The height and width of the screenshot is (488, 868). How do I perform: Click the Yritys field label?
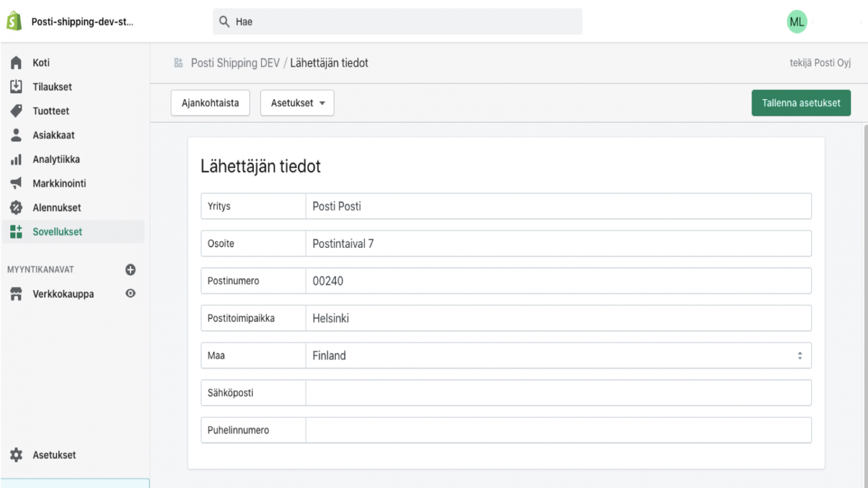219,206
